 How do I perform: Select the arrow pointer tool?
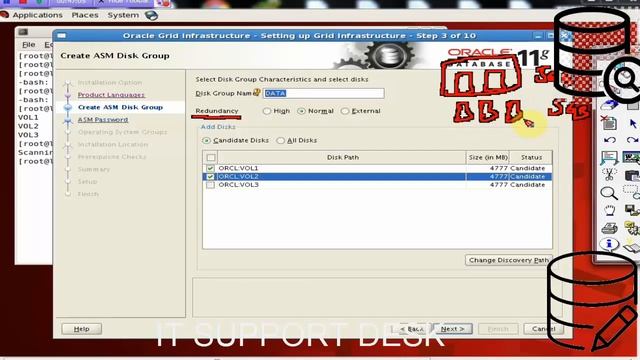click(633, 123)
